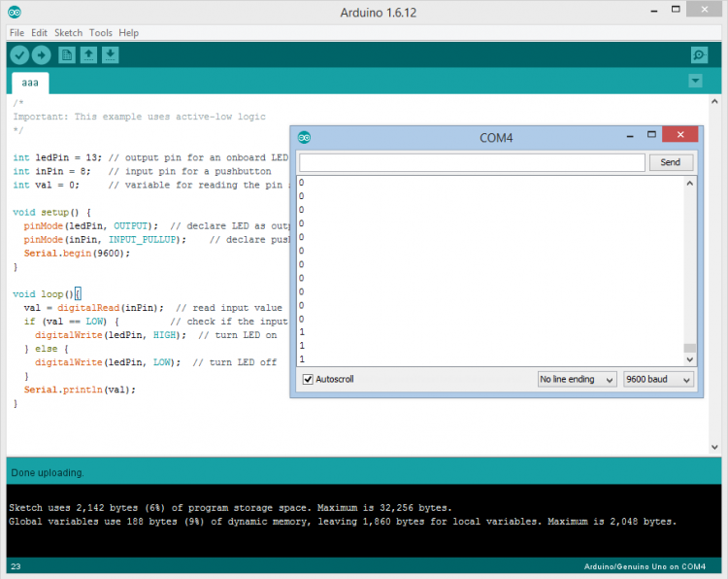Select the aaa sketch tab
This screenshot has height=579, width=728.
(x=30, y=83)
